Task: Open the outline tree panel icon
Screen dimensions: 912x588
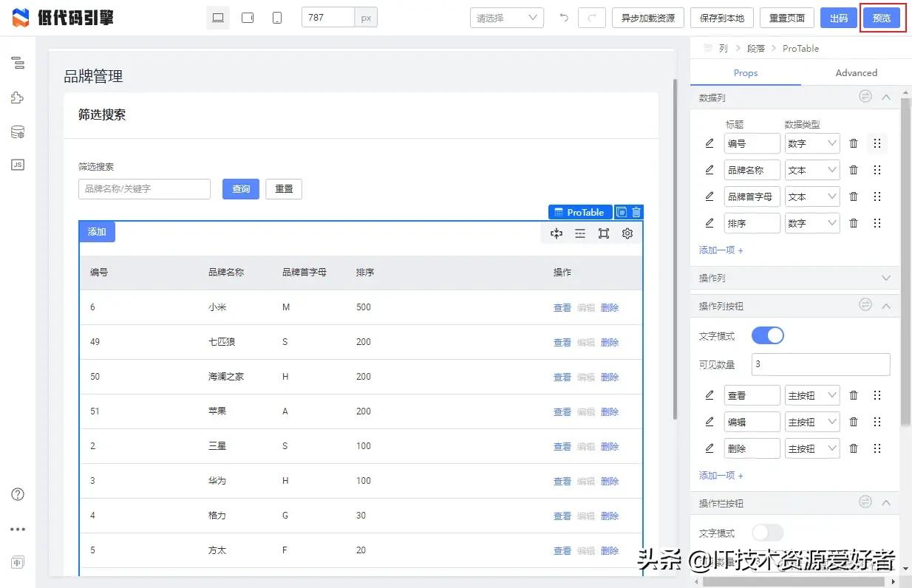Action: coord(18,64)
